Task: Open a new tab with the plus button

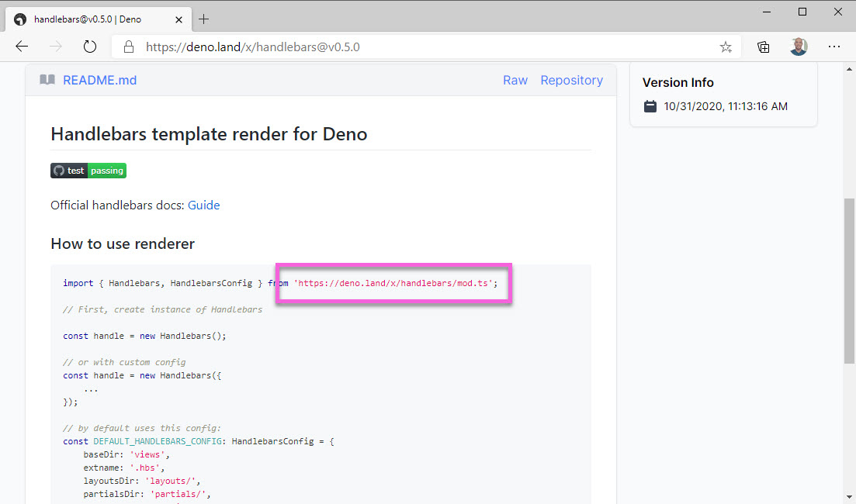Action: 204,19
